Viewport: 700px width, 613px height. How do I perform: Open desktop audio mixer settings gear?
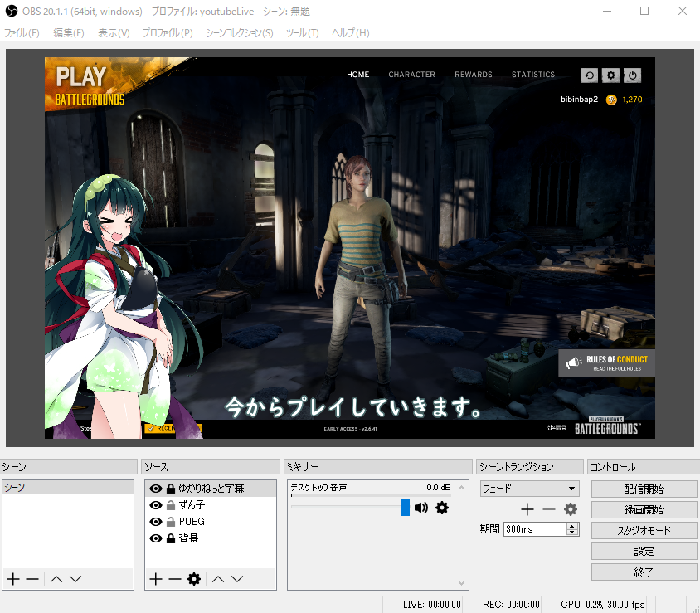point(442,508)
